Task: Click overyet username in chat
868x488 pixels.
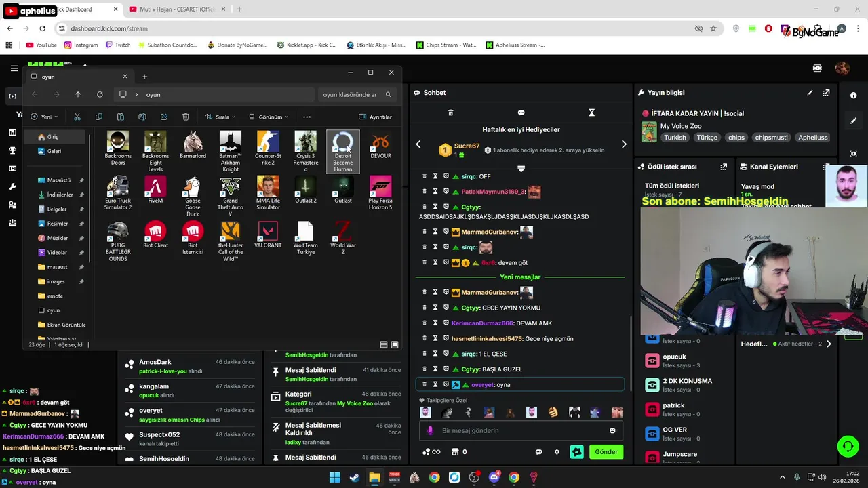Action: 483,385
